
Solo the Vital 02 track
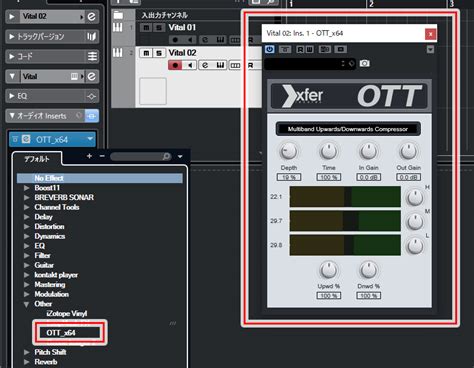159,53
